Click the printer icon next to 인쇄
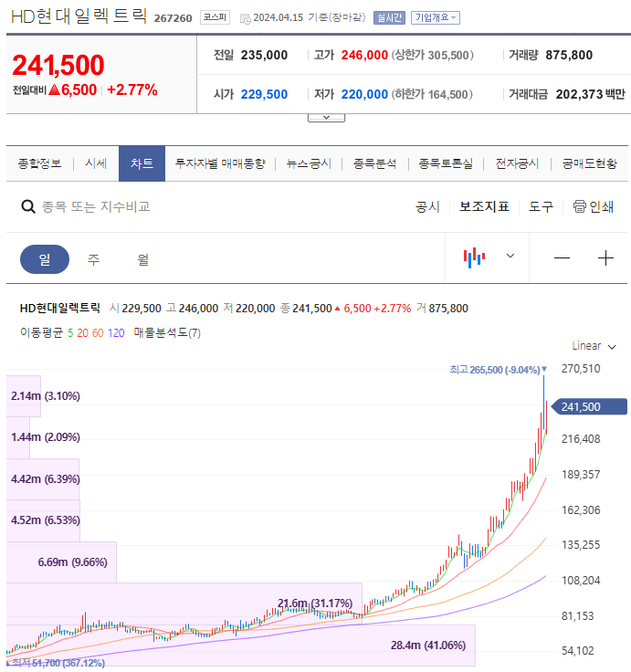 click(x=580, y=206)
